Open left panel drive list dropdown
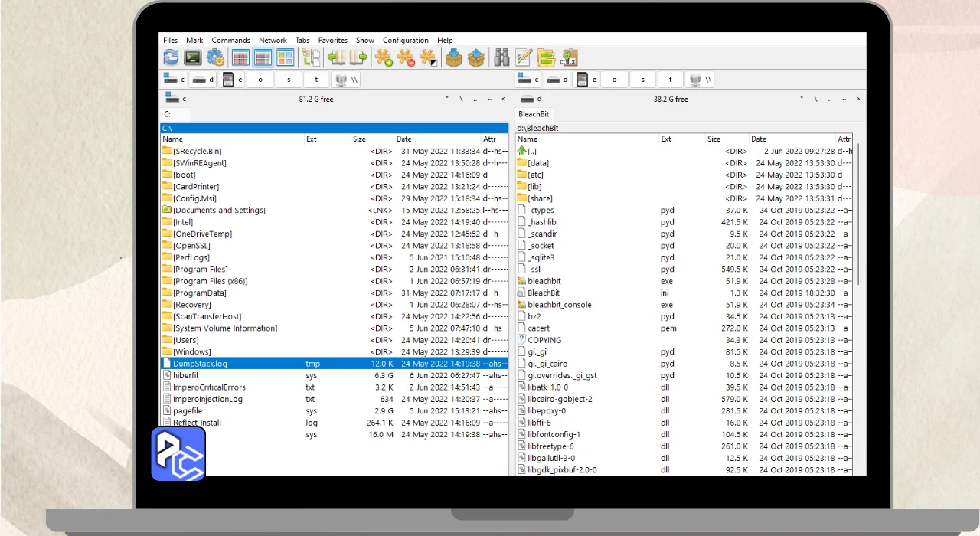 (175, 99)
